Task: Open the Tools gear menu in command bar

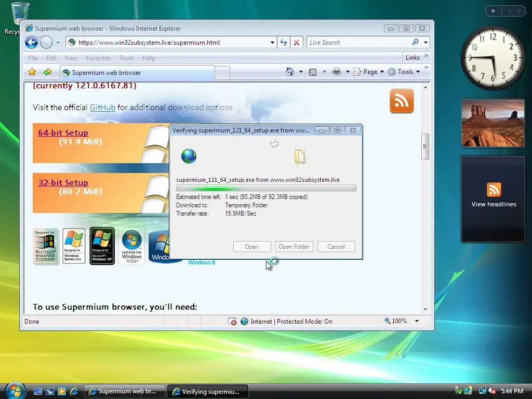Action: point(404,72)
